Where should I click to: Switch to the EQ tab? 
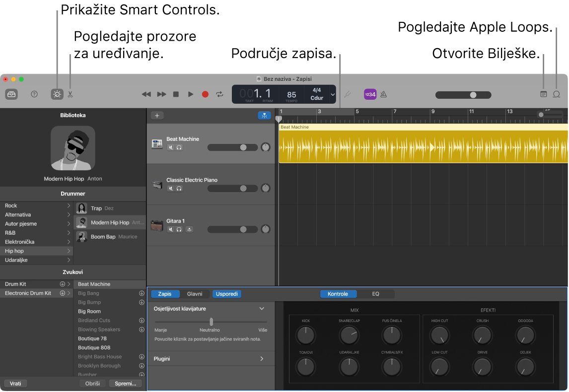(x=377, y=294)
